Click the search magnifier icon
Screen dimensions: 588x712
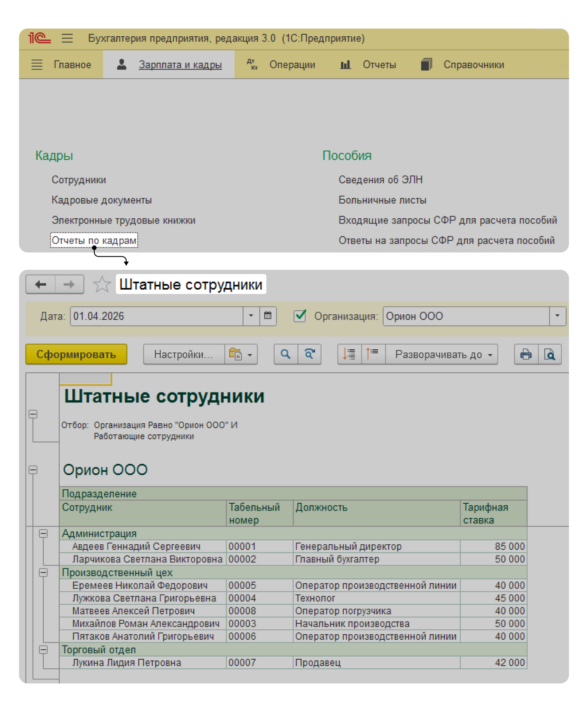[286, 354]
